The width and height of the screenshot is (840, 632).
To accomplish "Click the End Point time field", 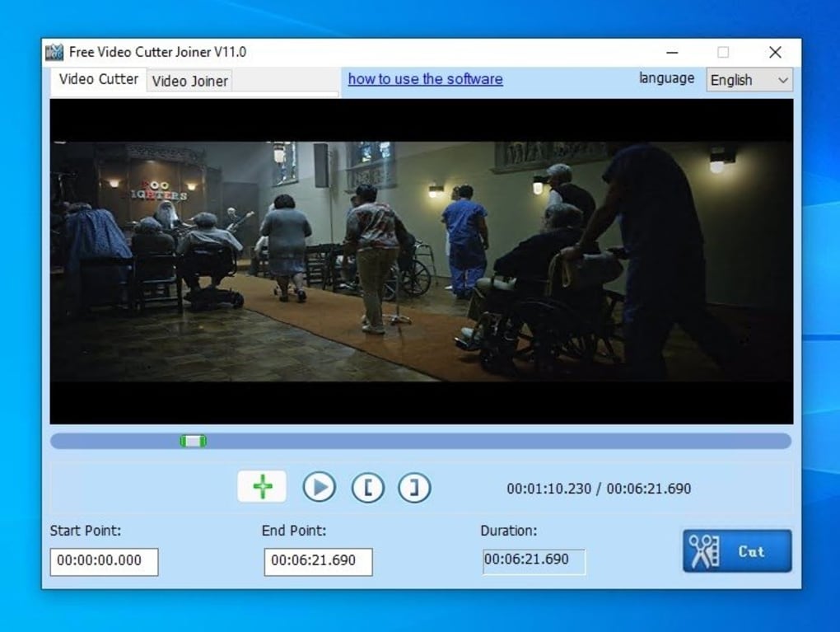I will coord(318,561).
